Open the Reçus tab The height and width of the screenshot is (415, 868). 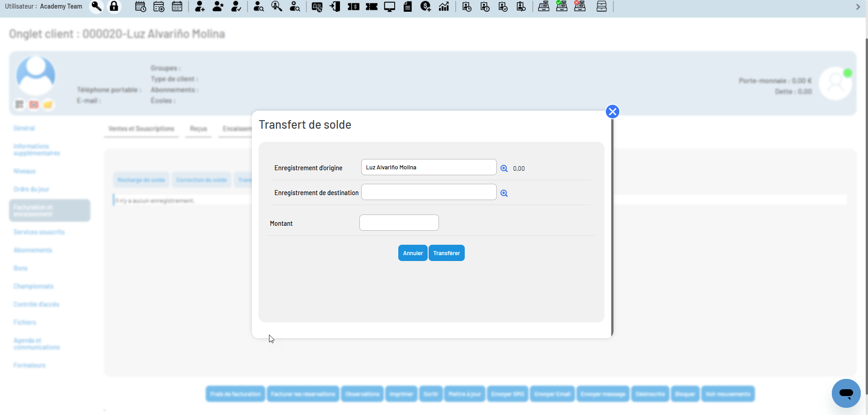(x=198, y=129)
